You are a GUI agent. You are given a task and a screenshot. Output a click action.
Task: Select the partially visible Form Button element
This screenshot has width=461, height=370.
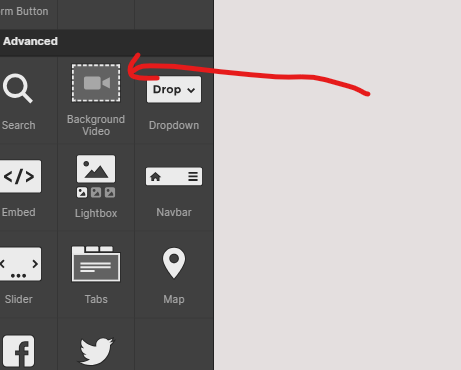24,13
